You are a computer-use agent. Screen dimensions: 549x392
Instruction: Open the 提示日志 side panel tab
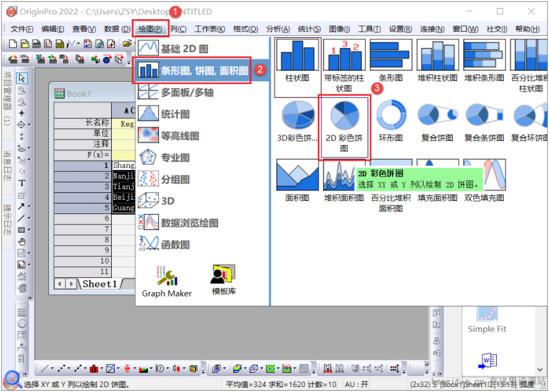pyautogui.click(x=7, y=220)
